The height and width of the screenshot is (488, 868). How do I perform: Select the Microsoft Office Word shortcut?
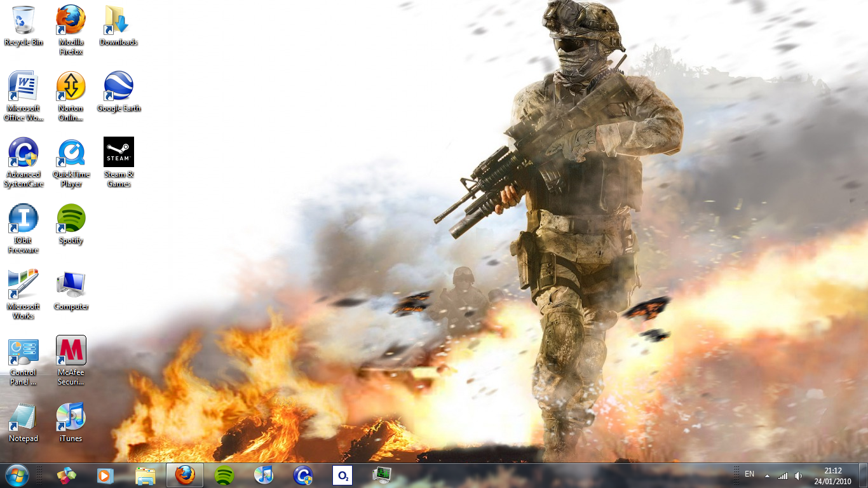click(x=24, y=96)
